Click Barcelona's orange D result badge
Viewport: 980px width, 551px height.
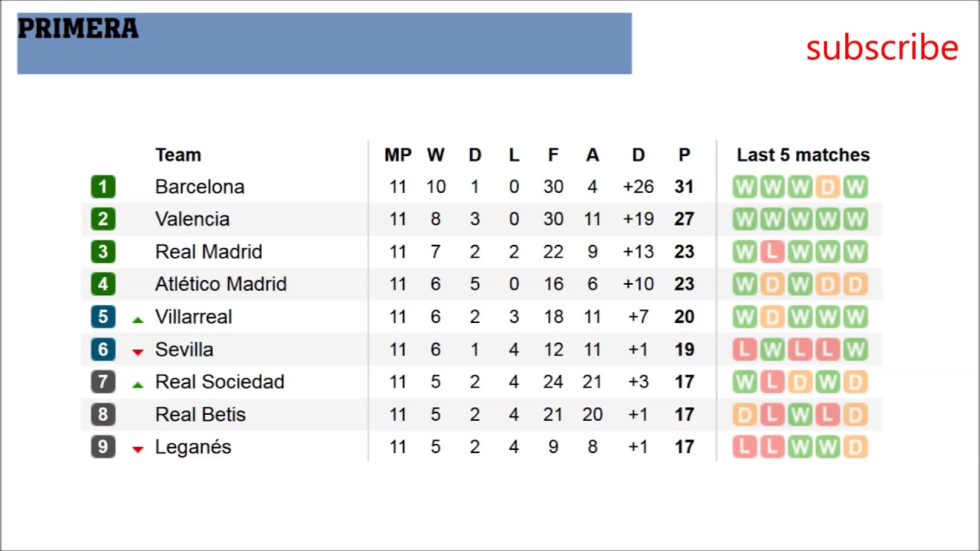[828, 187]
